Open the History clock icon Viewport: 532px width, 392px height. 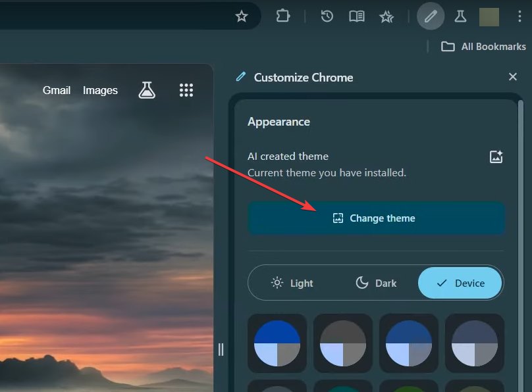click(x=327, y=16)
